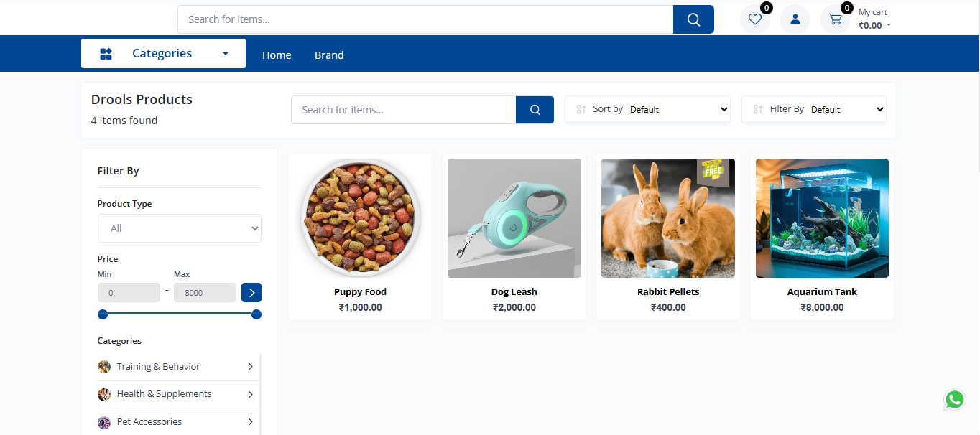This screenshot has height=435, width=980.
Task: Apply price range with arrow button
Action: [251, 293]
